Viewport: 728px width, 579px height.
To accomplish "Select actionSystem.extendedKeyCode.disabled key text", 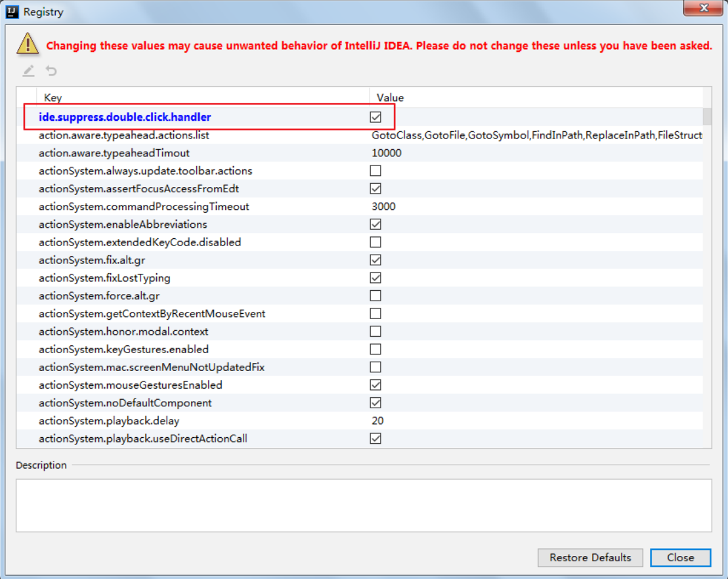I will click(140, 242).
